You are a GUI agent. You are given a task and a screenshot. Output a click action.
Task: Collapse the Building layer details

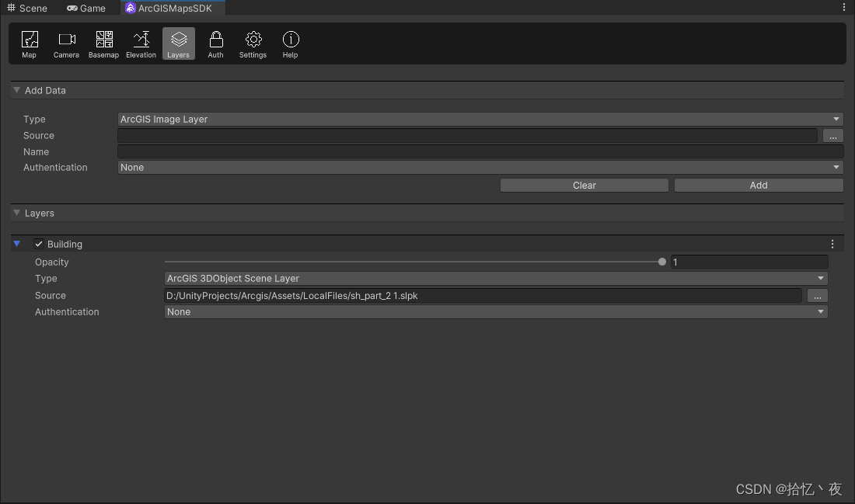pyautogui.click(x=17, y=243)
